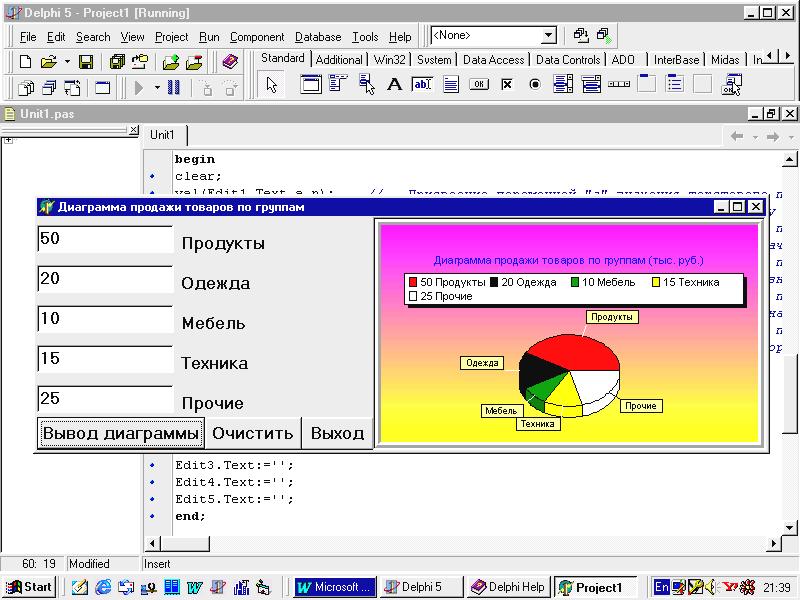Select the PopupMenu component icon
Screen dimensions: 800x600
coord(366,84)
